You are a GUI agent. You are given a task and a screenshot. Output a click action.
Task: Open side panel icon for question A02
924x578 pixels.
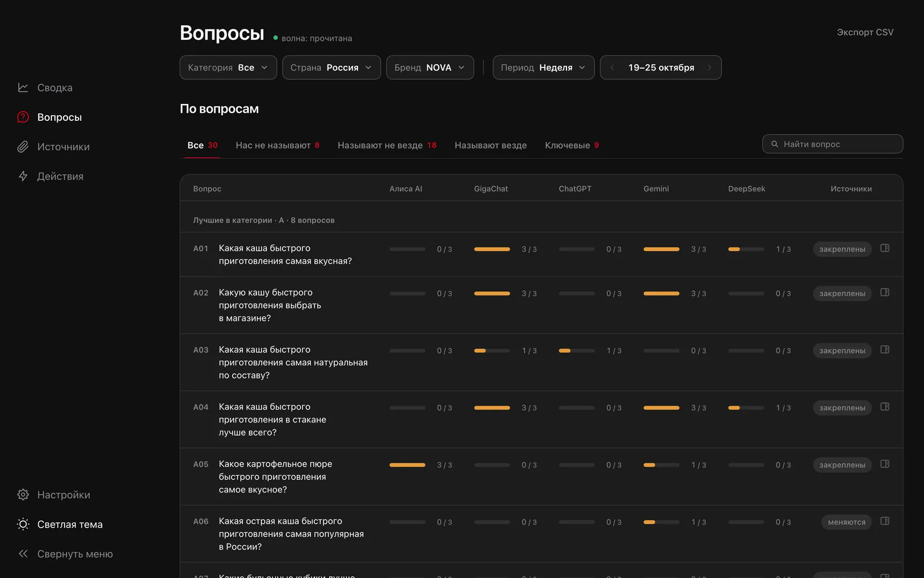click(x=885, y=292)
